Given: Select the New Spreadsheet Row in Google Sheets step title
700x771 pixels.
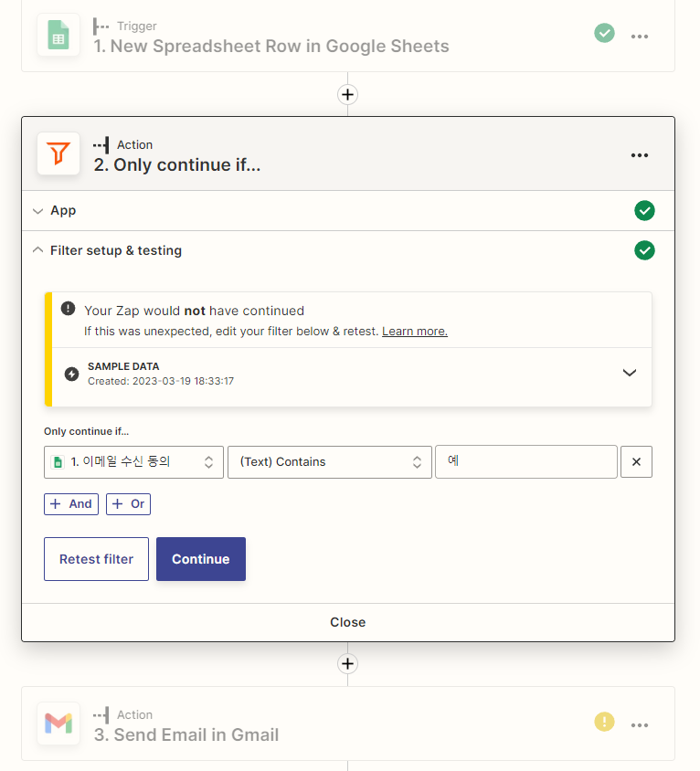Looking at the screenshot, I should pyautogui.click(x=271, y=47).
